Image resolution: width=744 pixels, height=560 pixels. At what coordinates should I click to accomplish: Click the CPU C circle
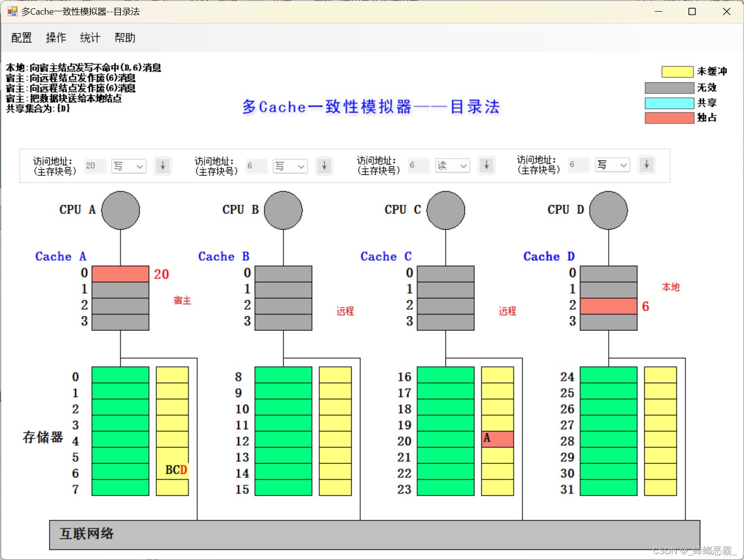446,211
